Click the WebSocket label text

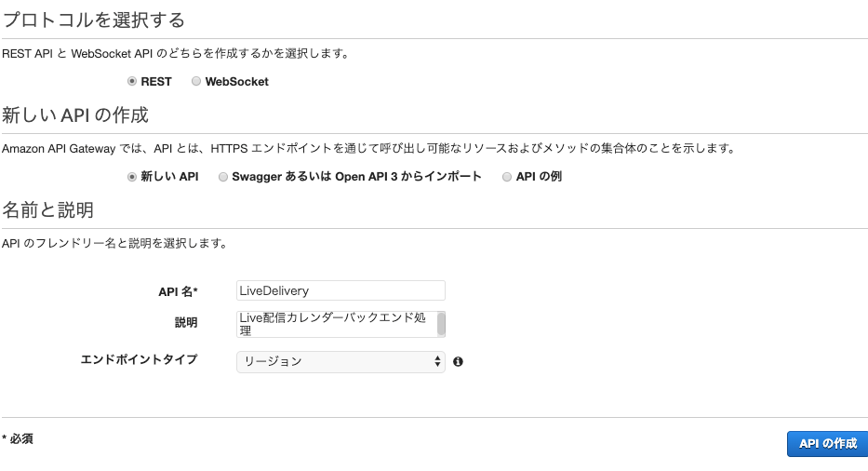pyautogui.click(x=237, y=82)
